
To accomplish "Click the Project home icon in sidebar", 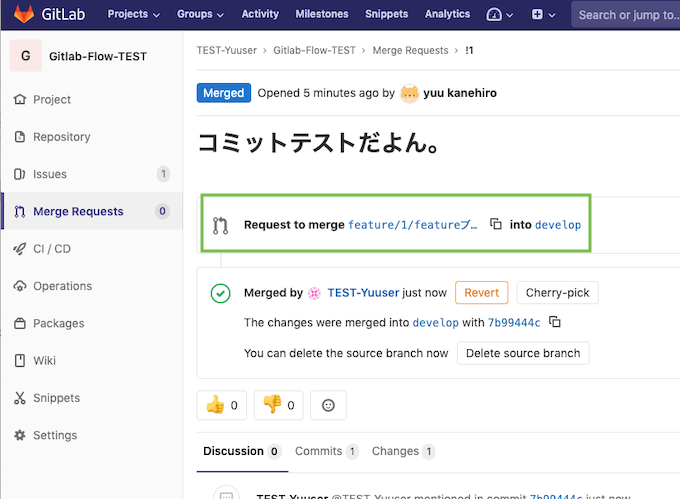I will coord(20,99).
